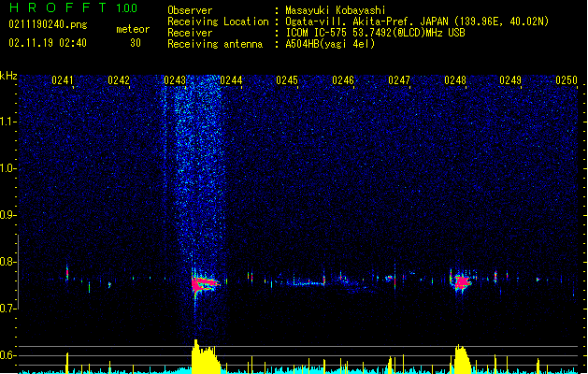Click the HROFFT 1.0.0 title text
The width and height of the screenshot is (588, 374).
73,7
